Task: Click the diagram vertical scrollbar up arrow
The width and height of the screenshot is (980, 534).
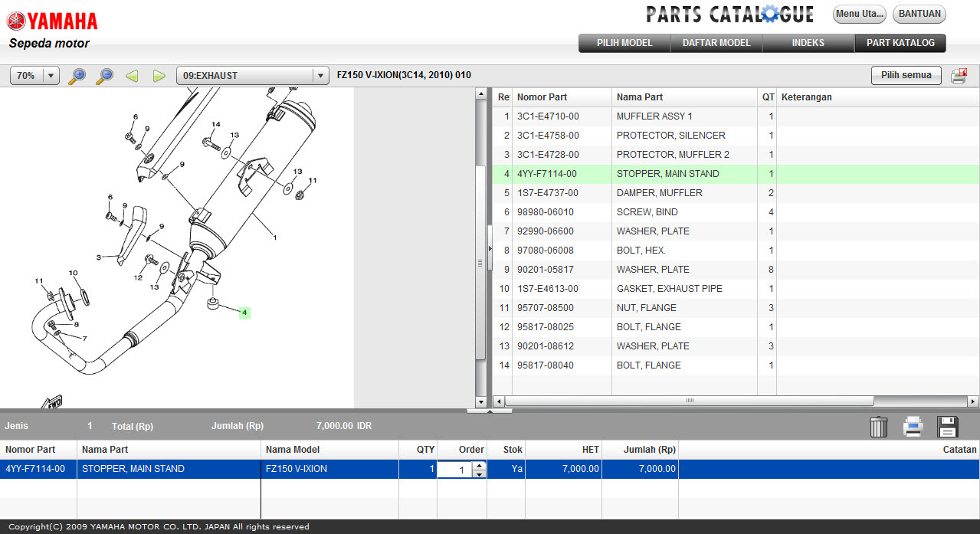Action: point(481,93)
